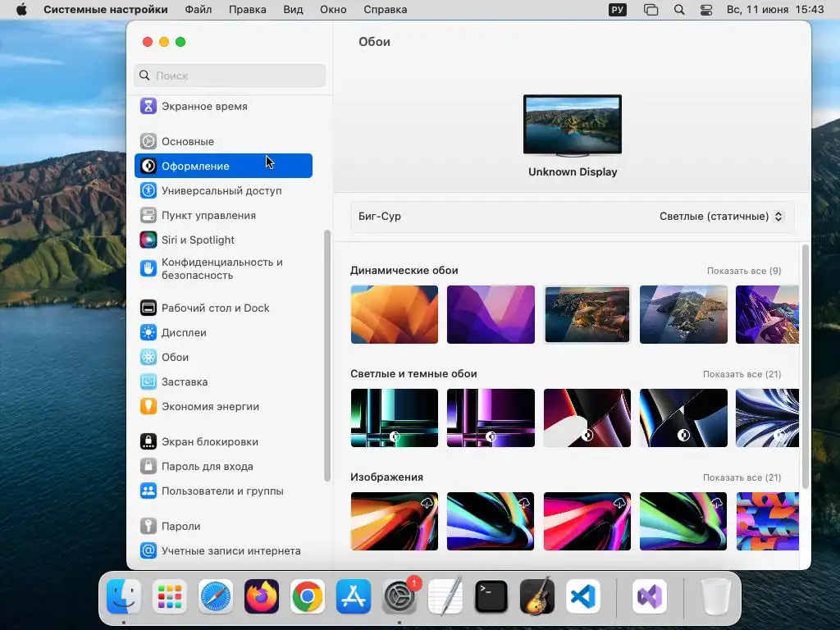Open App Store from the Dock
Viewport: 840px width, 630px height.
(x=354, y=596)
